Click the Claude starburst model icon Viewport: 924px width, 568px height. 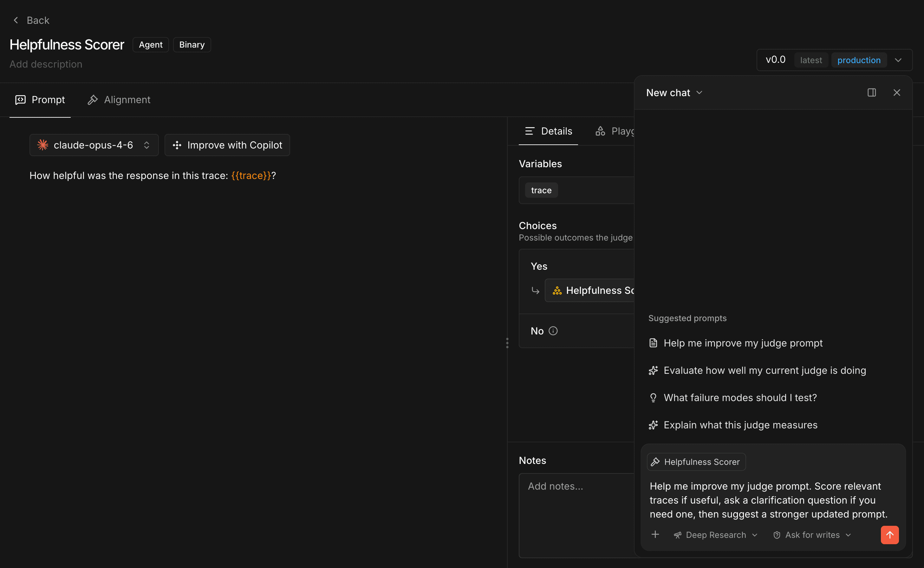[x=43, y=145]
